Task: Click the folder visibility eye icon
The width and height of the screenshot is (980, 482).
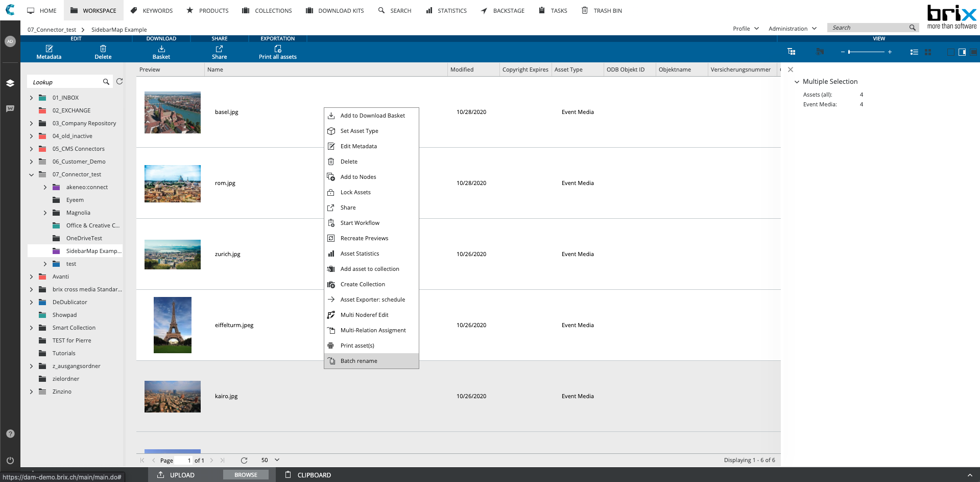Action: (820, 52)
